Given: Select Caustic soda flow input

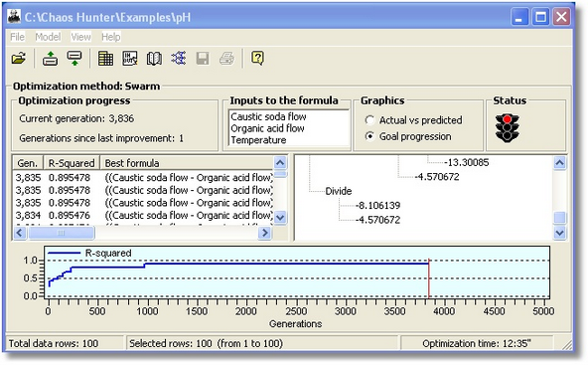Looking at the screenshot, I should 268,116.
